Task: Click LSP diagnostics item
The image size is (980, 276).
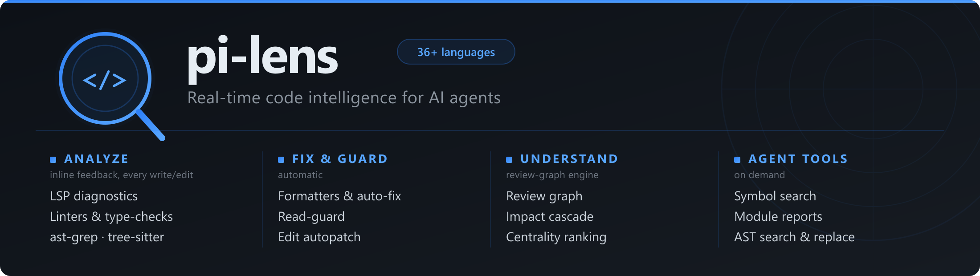Action: (94, 196)
